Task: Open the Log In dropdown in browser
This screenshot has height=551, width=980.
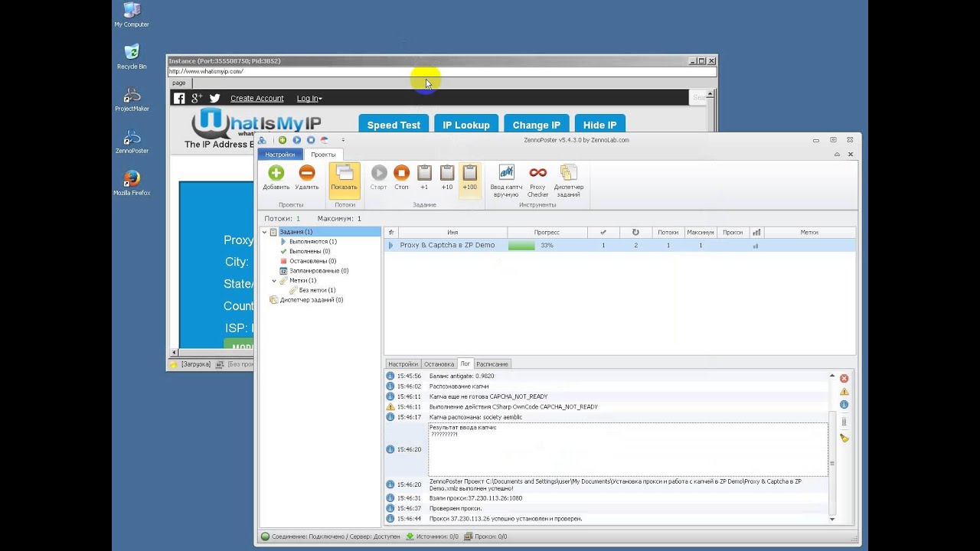Action: pyautogui.click(x=309, y=99)
